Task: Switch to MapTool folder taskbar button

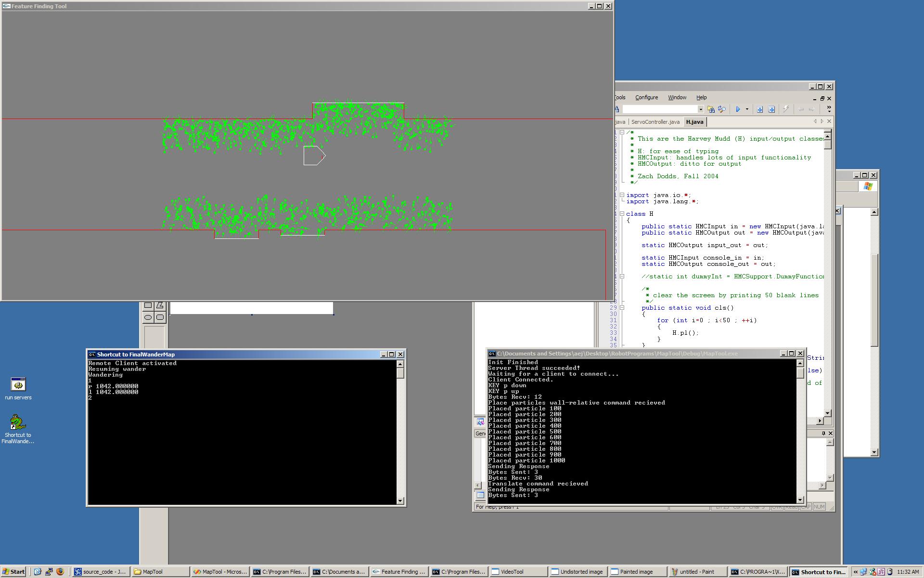Action: click(x=160, y=572)
